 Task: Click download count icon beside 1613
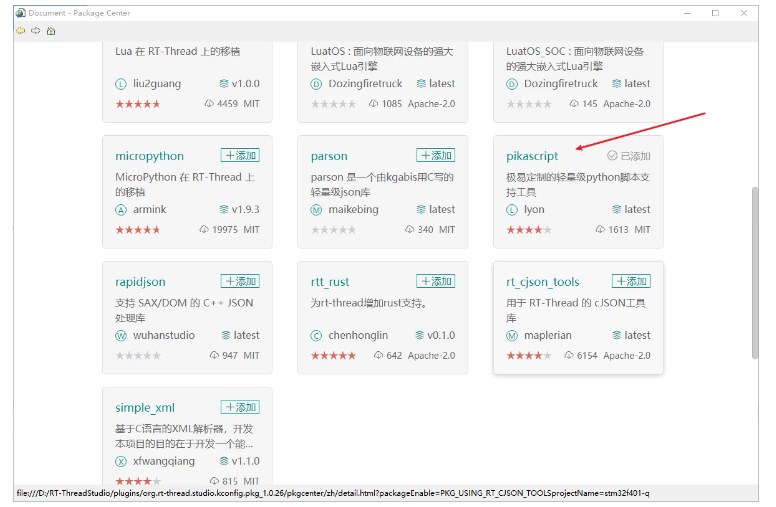coord(600,229)
